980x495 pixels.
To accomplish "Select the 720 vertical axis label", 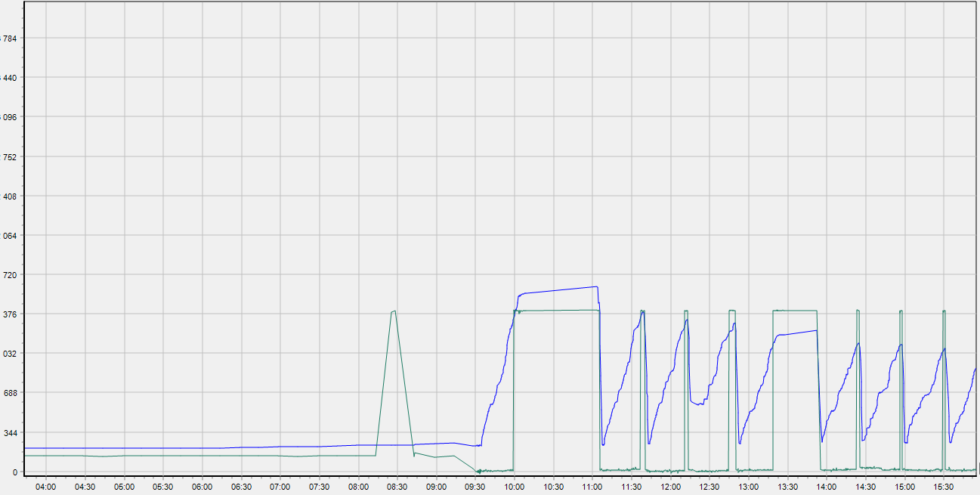I will 11,275.
